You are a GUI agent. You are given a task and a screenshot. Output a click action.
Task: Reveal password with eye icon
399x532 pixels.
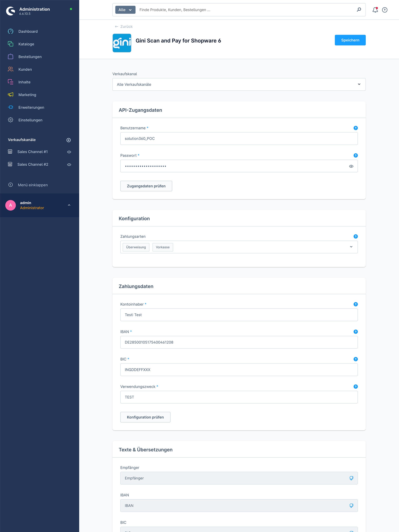(x=351, y=166)
